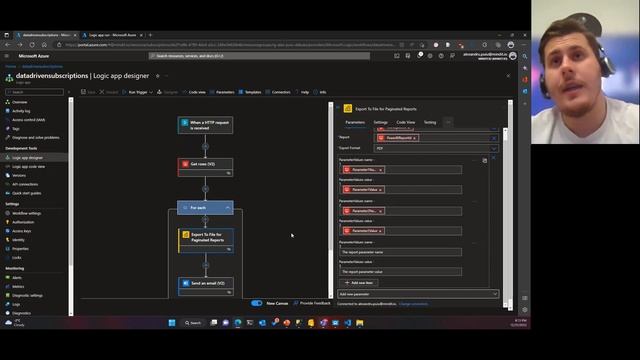640x360 pixels.
Task: Collapse the Export To File details panel
Action: tap(338, 108)
